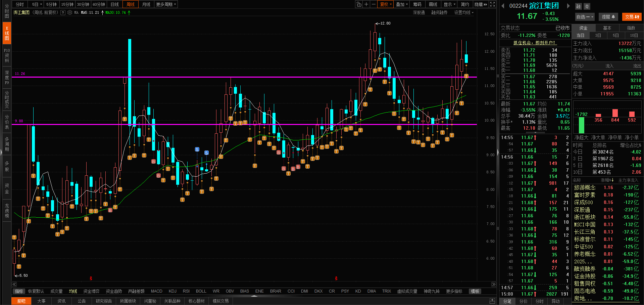This screenshot has width=644, height=305.
Task: Toggle the 均线 moving average overlay
Action: 73,291
